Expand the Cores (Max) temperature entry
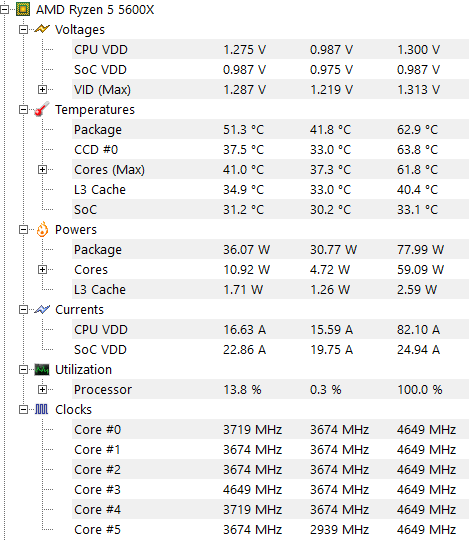The width and height of the screenshot is (469, 541). 42,169
